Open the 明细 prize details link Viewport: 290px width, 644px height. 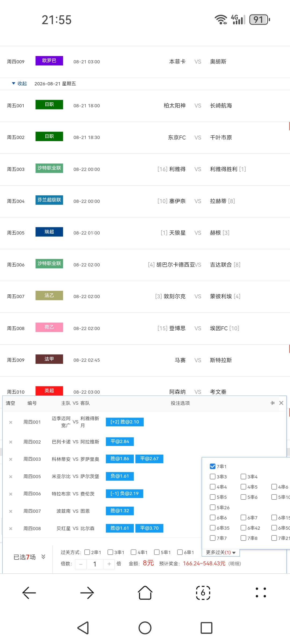coord(235,564)
